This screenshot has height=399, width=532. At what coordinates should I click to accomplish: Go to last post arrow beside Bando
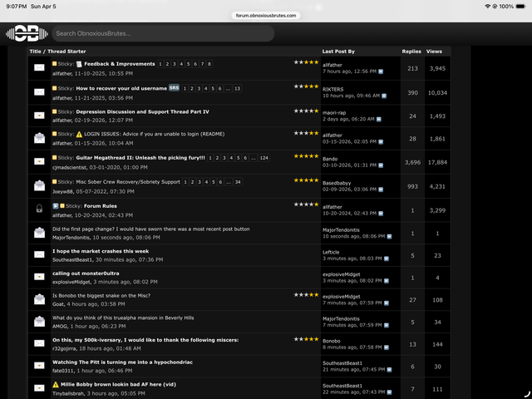click(381, 165)
